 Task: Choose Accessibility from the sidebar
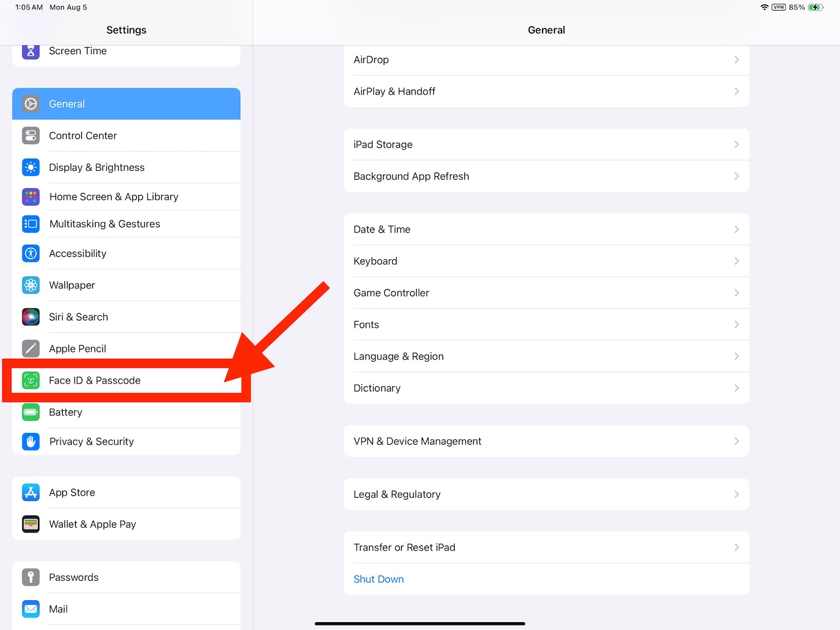[x=126, y=253]
